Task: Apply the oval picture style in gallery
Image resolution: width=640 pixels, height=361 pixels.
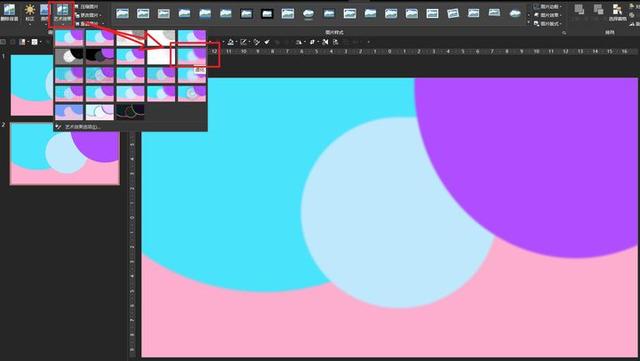Action: [x=308, y=14]
